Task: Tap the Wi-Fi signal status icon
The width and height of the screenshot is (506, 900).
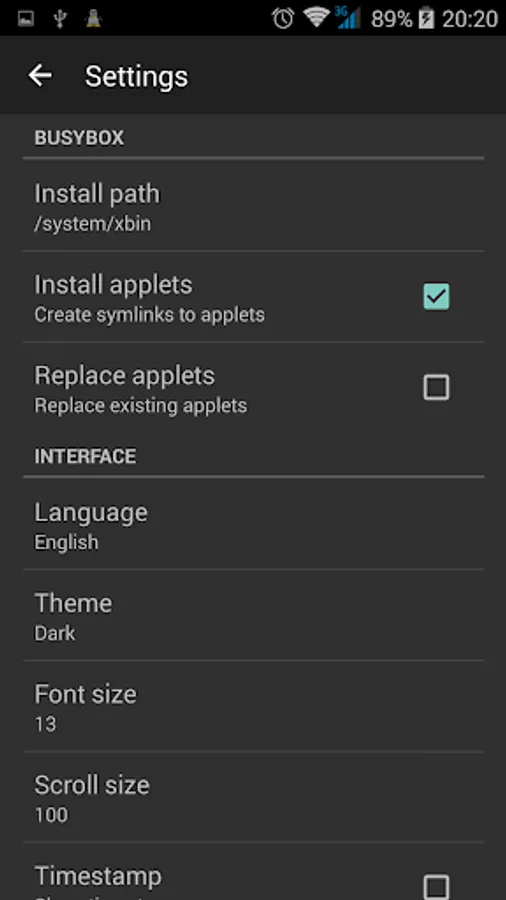Action: (x=316, y=18)
